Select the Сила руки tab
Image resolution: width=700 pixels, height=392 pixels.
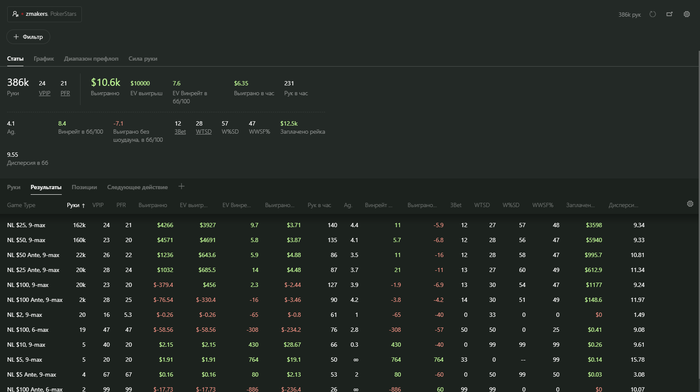(x=143, y=58)
